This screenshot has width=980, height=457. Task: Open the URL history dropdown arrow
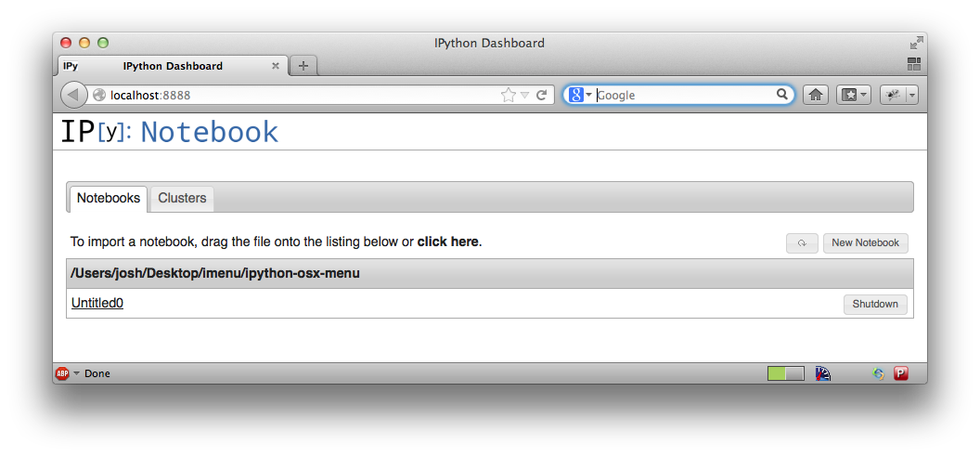pyautogui.click(x=525, y=96)
